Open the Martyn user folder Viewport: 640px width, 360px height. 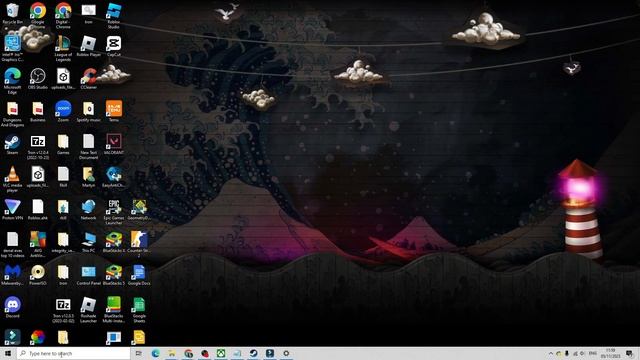click(88, 177)
